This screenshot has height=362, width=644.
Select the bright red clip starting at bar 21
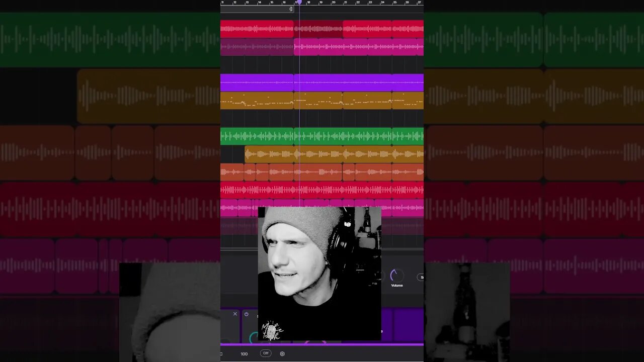point(367,29)
